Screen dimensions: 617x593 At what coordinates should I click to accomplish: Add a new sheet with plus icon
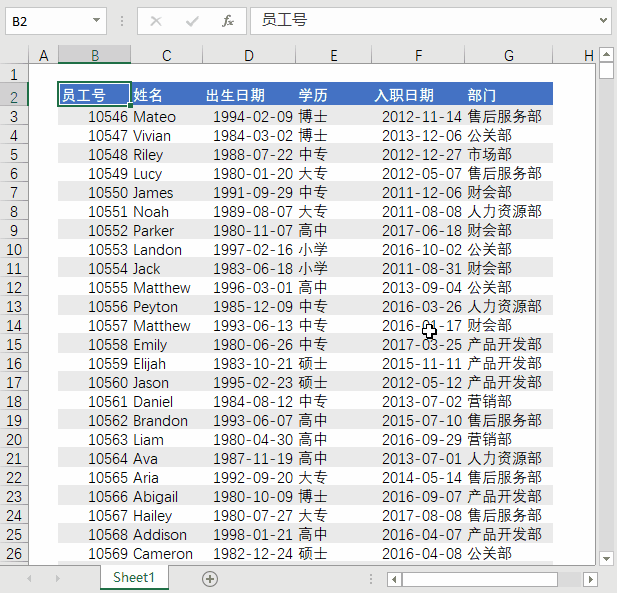[210, 578]
